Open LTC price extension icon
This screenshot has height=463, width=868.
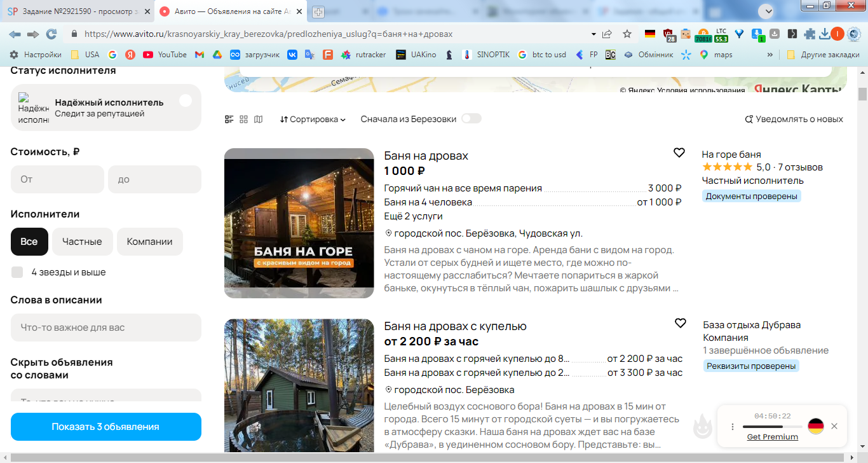tap(721, 35)
